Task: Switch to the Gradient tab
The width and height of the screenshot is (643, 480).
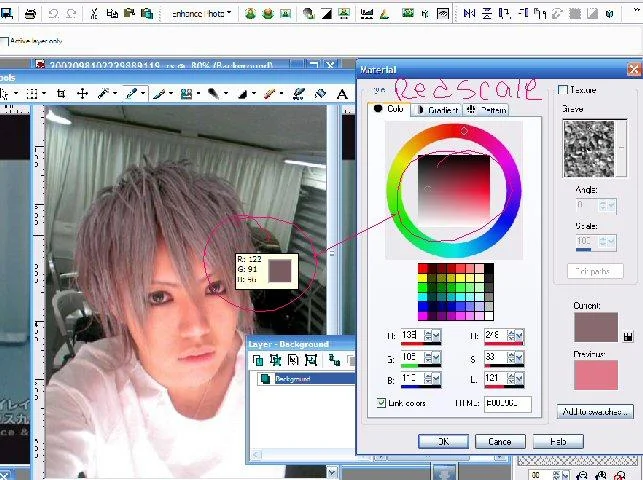Action: 437,110
